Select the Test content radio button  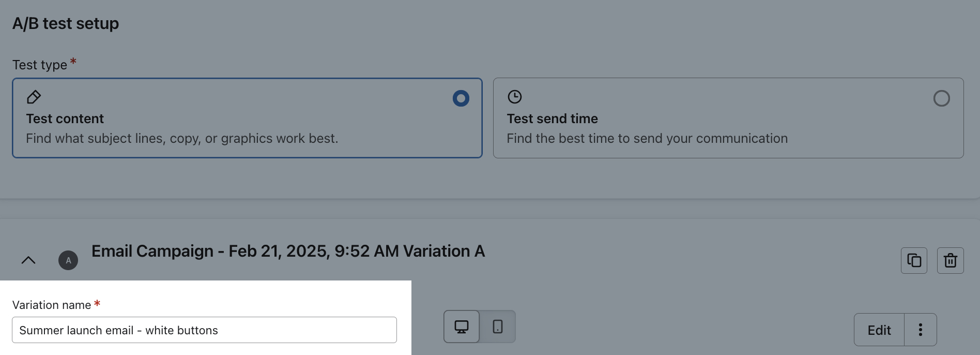[x=461, y=98]
